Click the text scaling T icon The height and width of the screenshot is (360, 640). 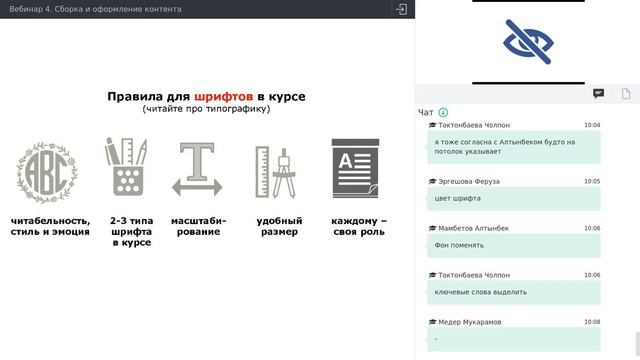(x=197, y=169)
